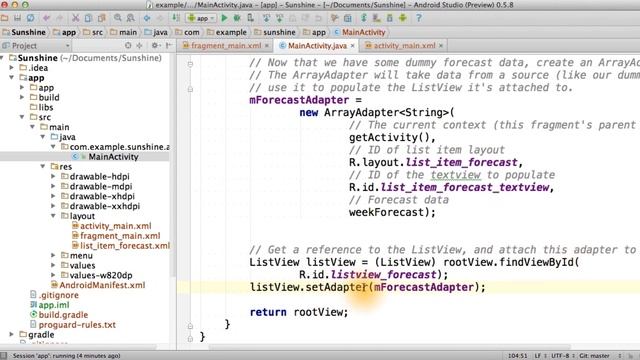Click the AVD Manager icon

click(x=376, y=18)
